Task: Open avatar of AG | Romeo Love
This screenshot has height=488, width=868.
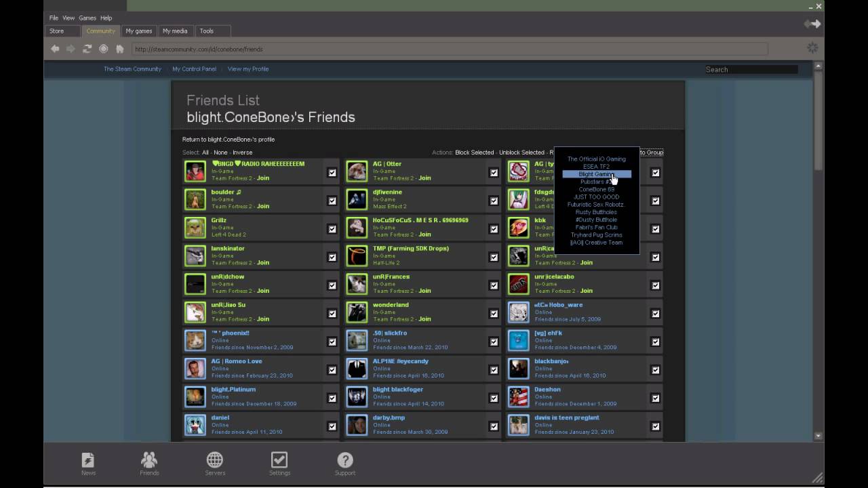Action: 195,369
